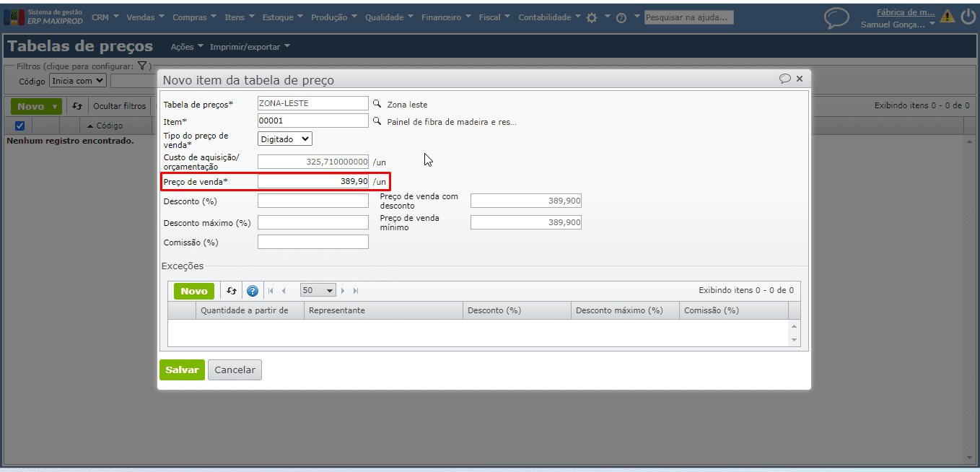Open the Financeiro menu

tap(446, 17)
